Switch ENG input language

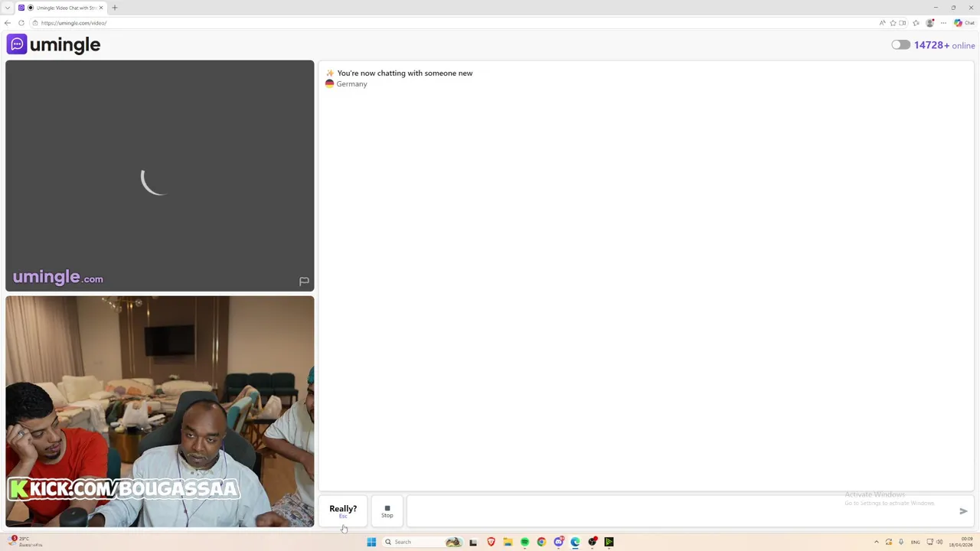point(915,542)
